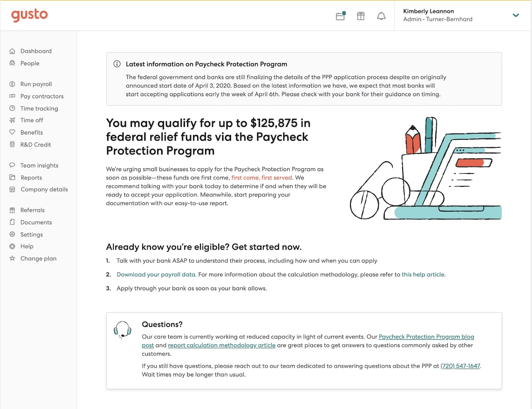This screenshot has width=532, height=409.
Task: Open the Time tracking sidebar item
Action: (x=39, y=108)
